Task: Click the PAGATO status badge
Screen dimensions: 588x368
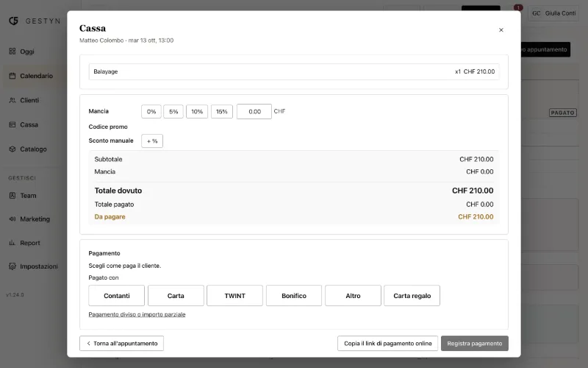Action: (562, 113)
